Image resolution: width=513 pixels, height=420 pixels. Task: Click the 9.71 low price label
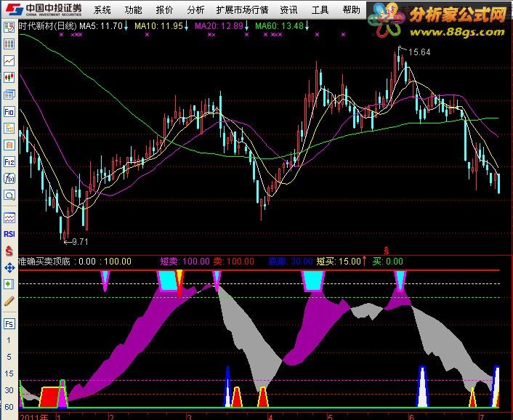pyautogui.click(x=80, y=242)
